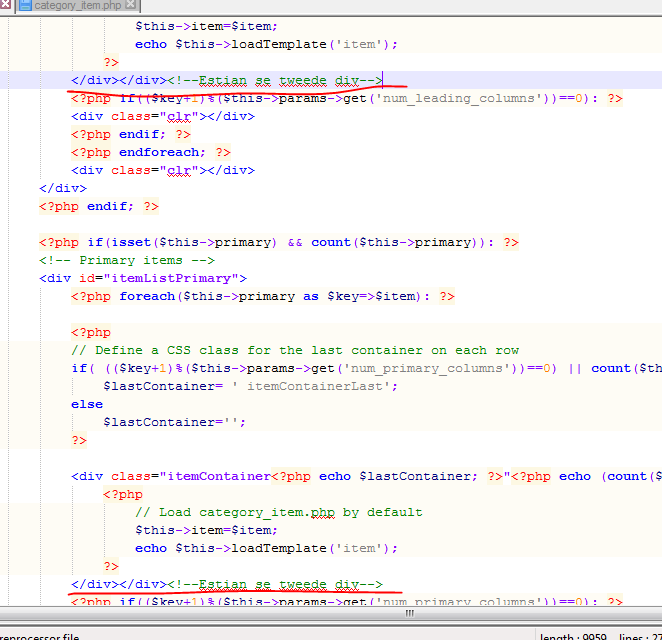Click the 'if( (($key+1)%' num_primary_columns line
662x640 pixels.
[x=366, y=369]
